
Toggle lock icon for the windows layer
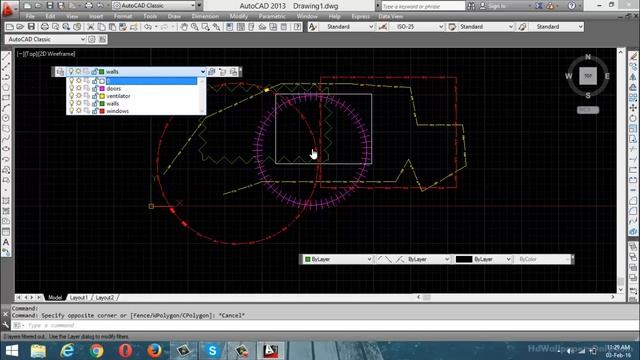tap(94, 111)
